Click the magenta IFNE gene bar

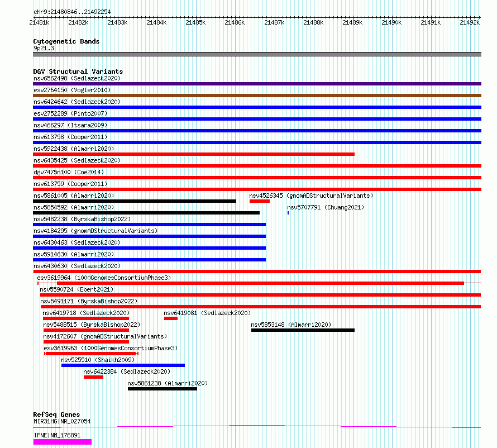pyautogui.click(x=63, y=442)
